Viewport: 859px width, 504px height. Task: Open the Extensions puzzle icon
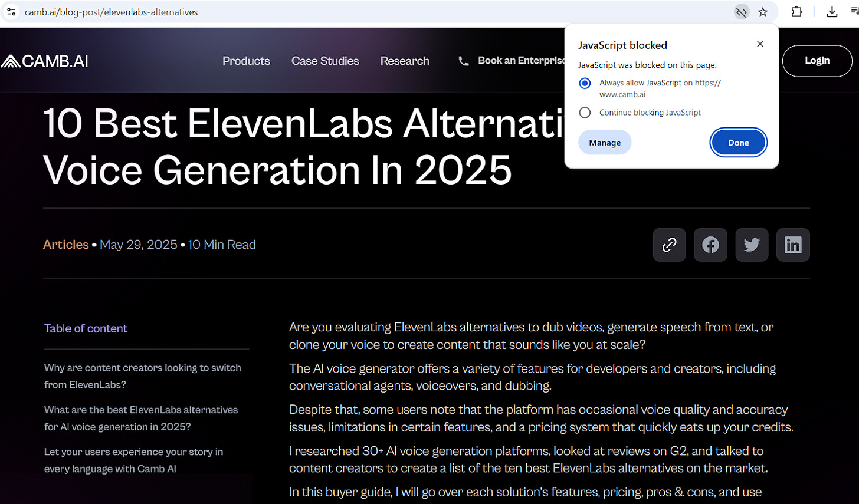click(x=796, y=12)
